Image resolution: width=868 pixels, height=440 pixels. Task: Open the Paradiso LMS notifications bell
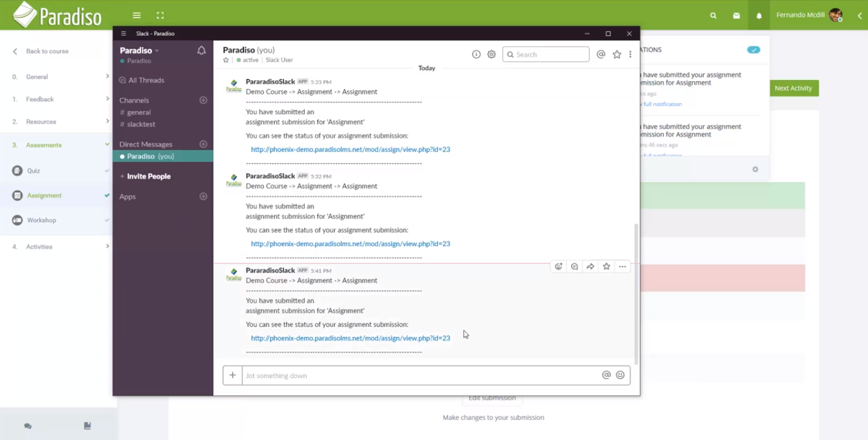[759, 15]
